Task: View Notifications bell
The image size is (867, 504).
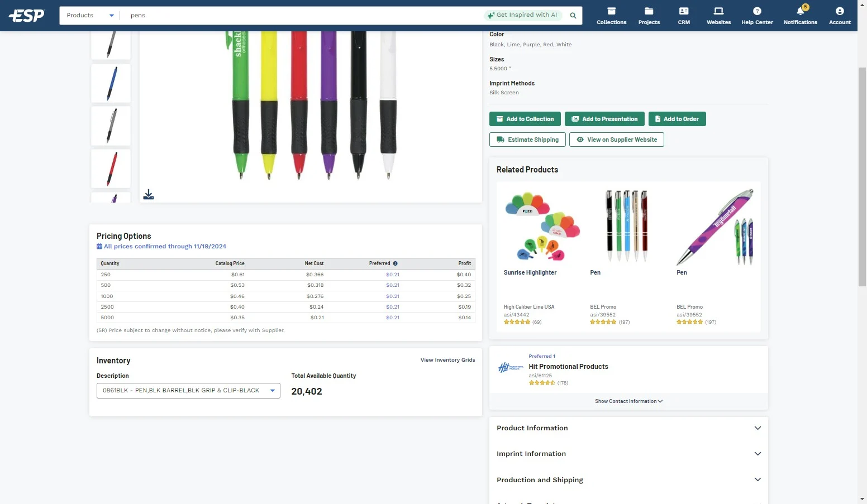Action: coord(800,16)
